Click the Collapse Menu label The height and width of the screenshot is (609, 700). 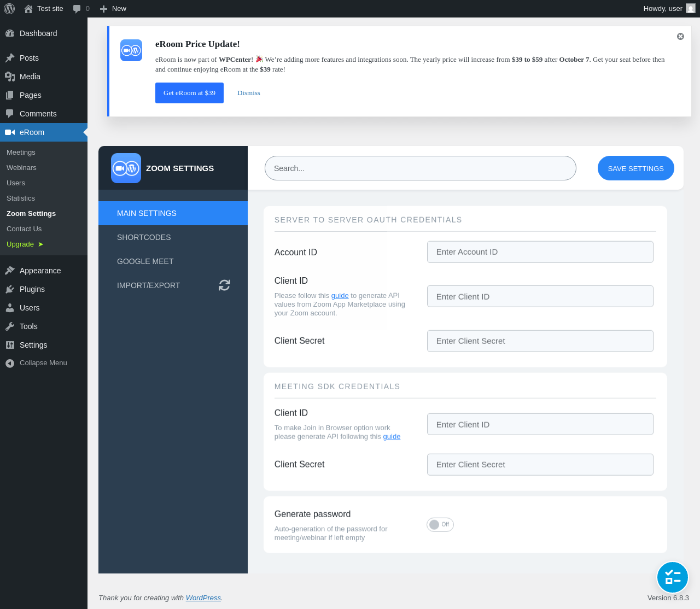coord(43,363)
